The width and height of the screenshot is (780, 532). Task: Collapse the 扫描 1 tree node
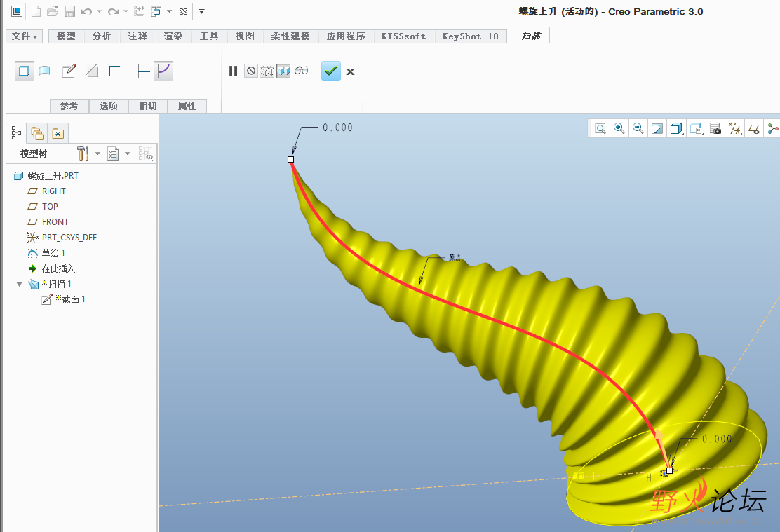pos(20,284)
